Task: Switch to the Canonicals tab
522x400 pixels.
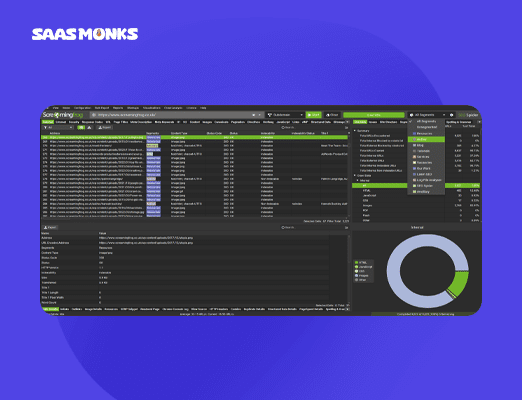Action: [x=221, y=122]
